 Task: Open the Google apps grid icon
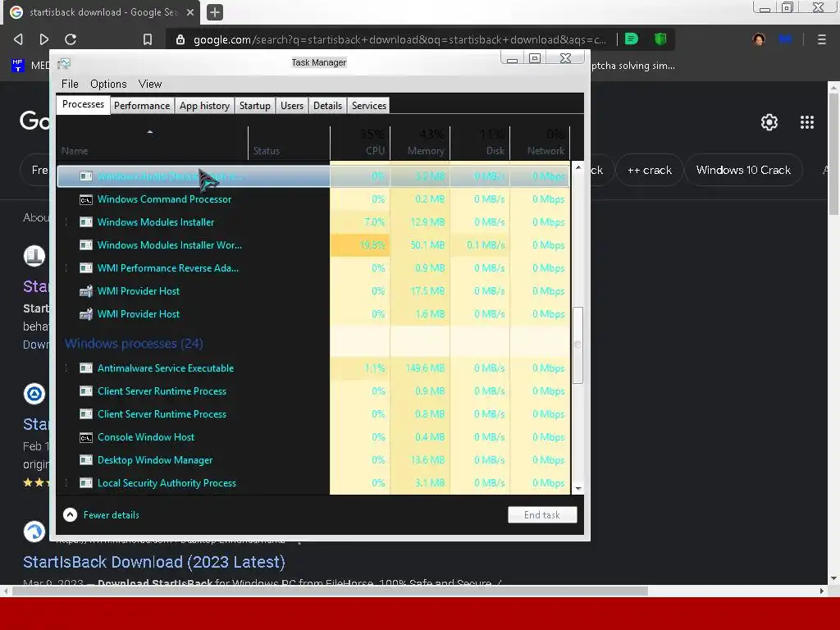pos(807,122)
